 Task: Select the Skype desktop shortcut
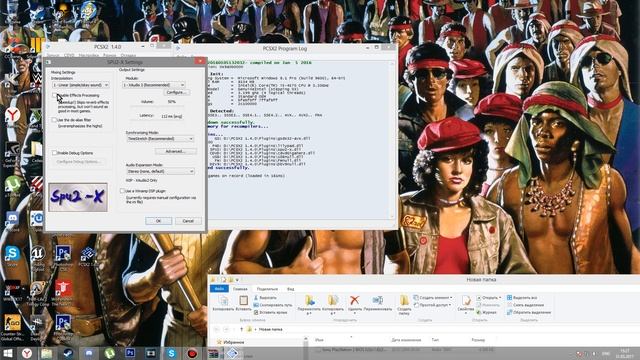click(x=12, y=256)
